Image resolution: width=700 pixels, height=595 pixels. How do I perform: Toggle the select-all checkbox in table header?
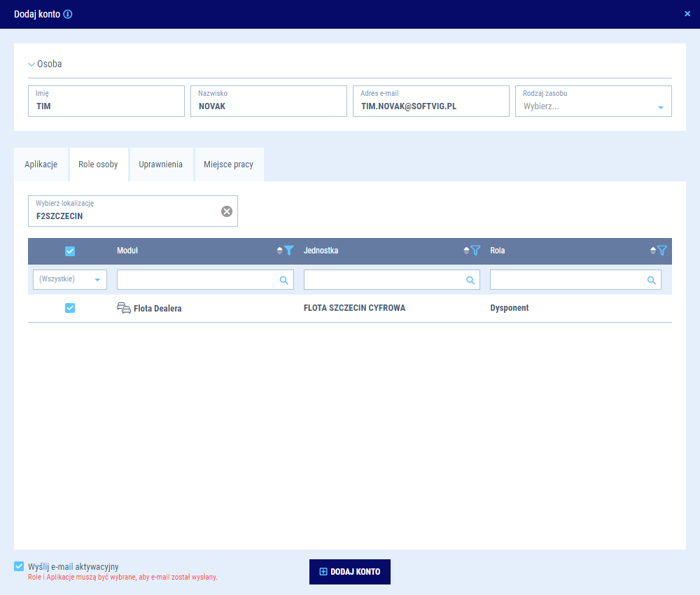coord(70,251)
